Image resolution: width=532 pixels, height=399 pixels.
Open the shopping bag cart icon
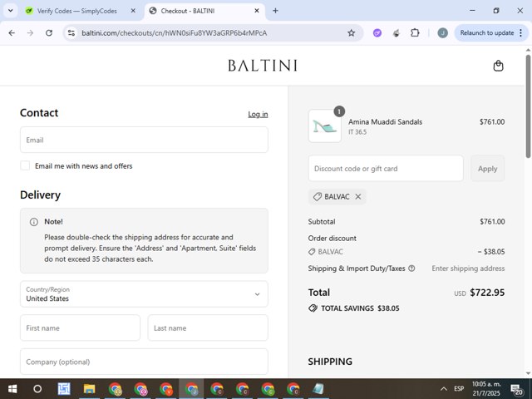(498, 66)
